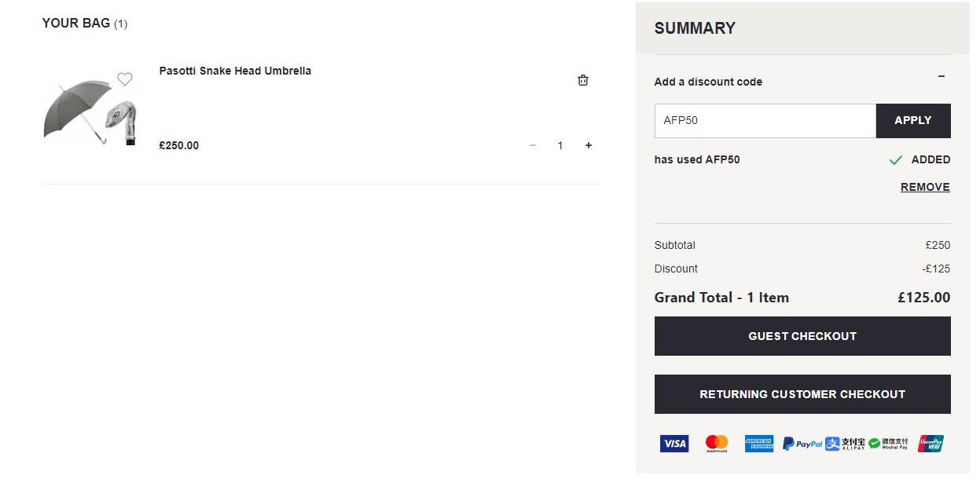
Task: Click the Visa payment icon
Action: (x=674, y=444)
